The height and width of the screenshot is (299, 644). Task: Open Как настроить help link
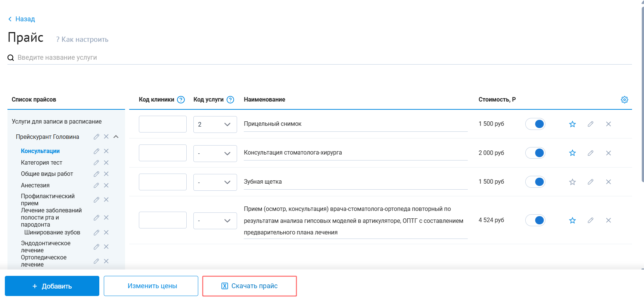pyautogui.click(x=82, y=40)
